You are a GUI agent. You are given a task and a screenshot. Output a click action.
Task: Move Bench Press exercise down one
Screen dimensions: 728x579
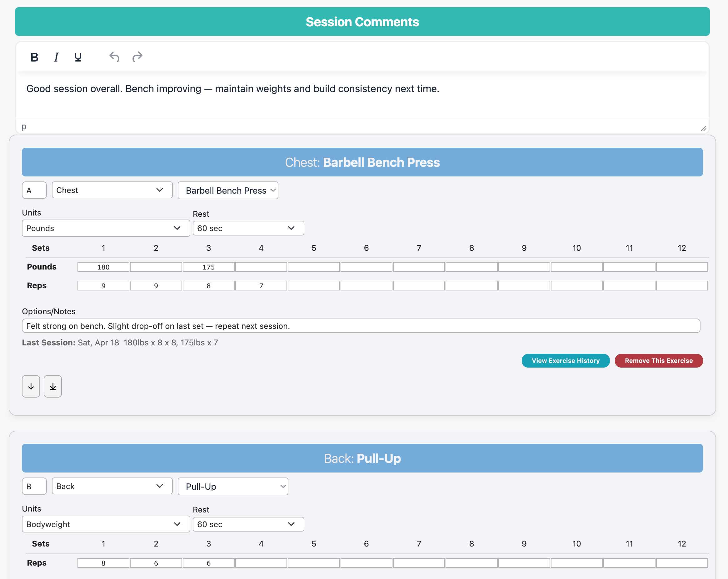pos(31,386)
